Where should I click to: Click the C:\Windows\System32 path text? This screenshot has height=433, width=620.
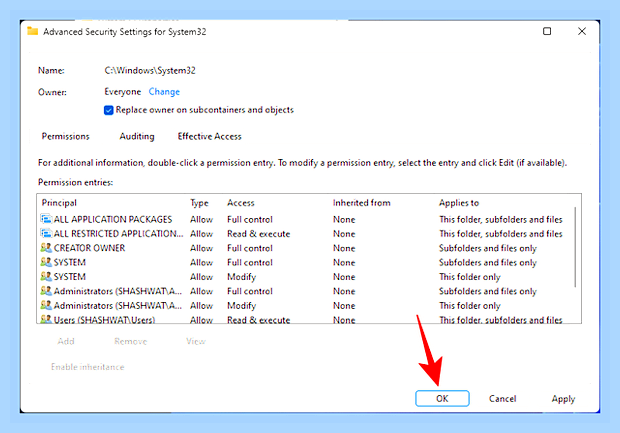click(150, 70)
